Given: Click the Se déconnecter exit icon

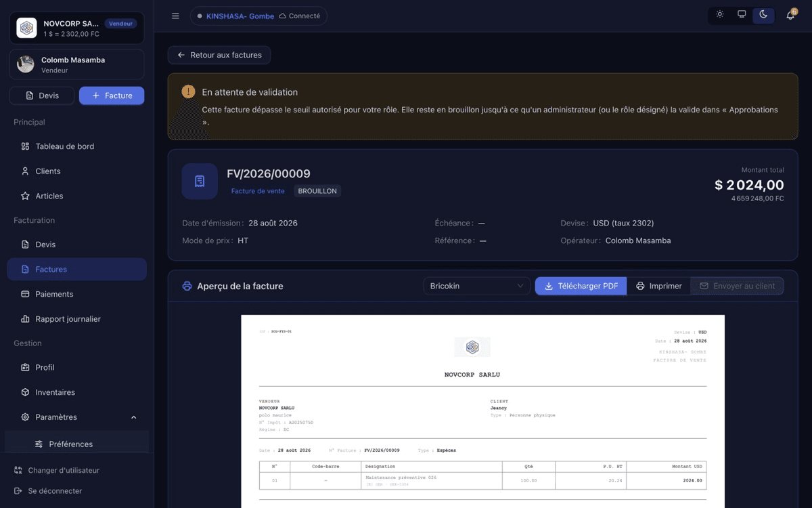Looking at the screenshot, I should click(18, 491).
